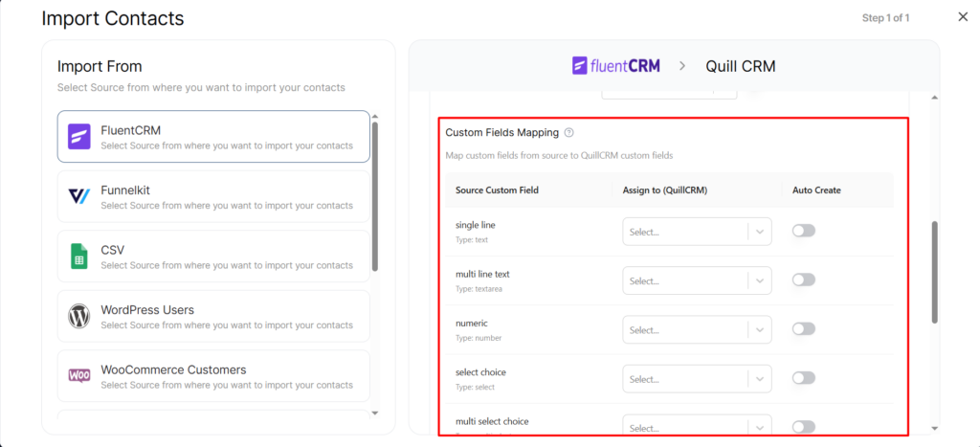Click the FluentCRM logo icon in source list
Screen dimensions: 980x447
[79, 137]
